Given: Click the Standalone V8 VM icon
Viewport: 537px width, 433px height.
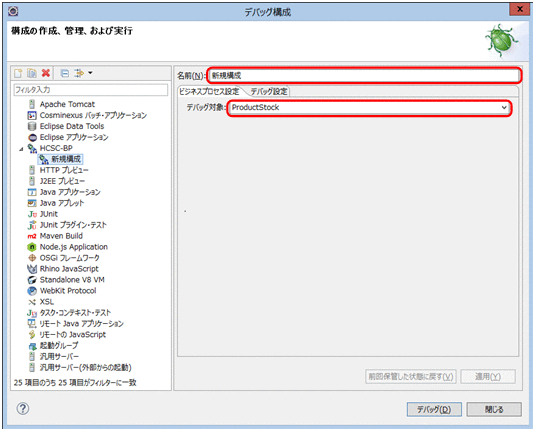Looking at the screenshot, I should click(32, 280).
